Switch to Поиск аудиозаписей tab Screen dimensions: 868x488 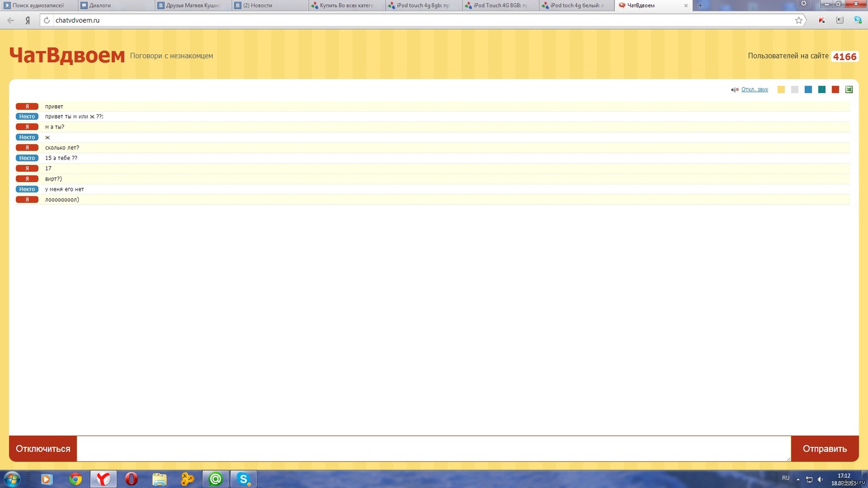click(x=38, y=5)
